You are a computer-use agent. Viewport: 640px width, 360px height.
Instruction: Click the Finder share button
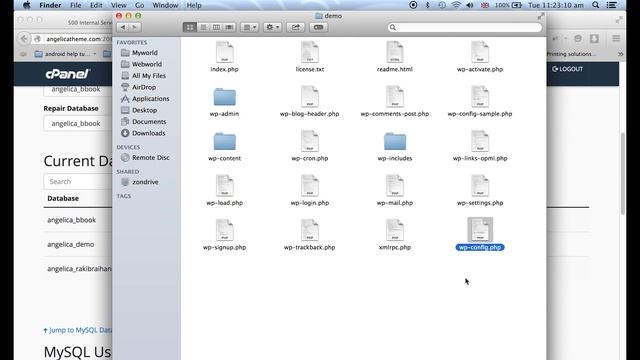296,27
